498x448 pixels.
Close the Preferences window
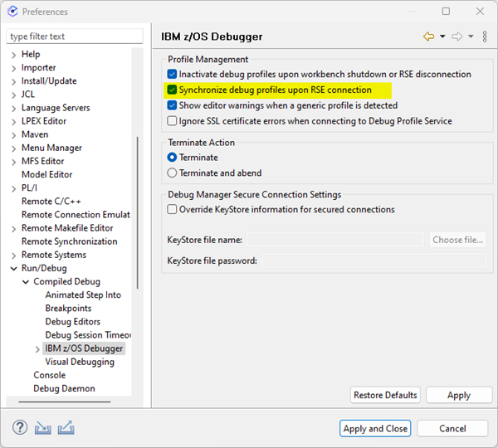(x=480, y=12)
